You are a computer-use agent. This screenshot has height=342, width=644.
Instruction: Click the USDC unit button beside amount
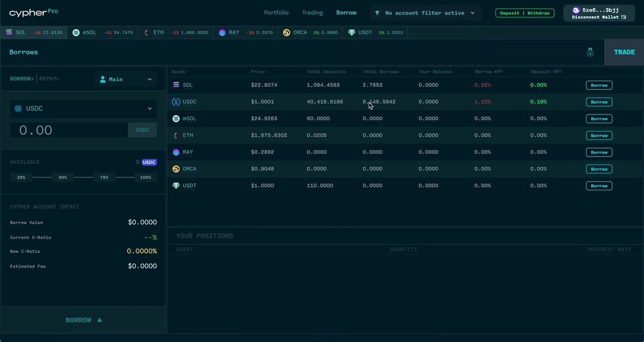(142, 130)
